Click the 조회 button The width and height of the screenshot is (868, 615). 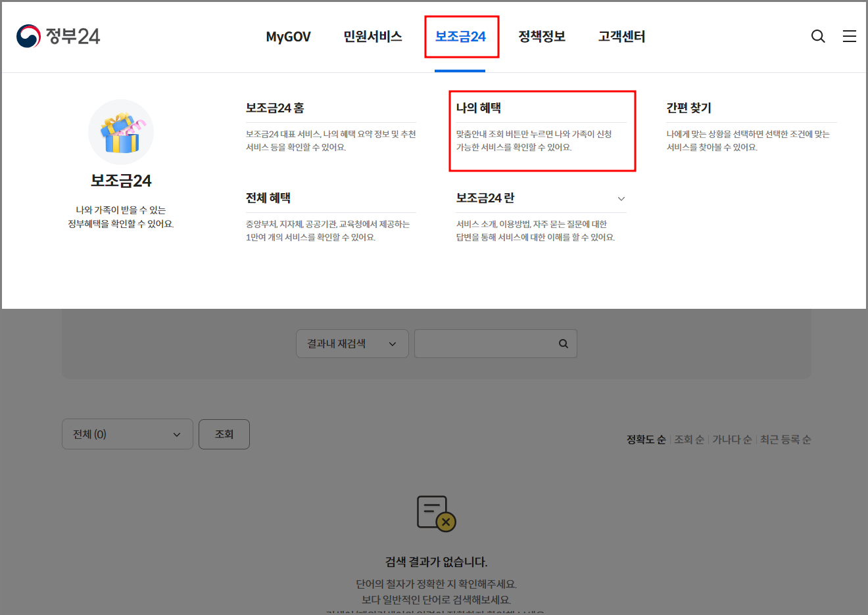[224, 434]
